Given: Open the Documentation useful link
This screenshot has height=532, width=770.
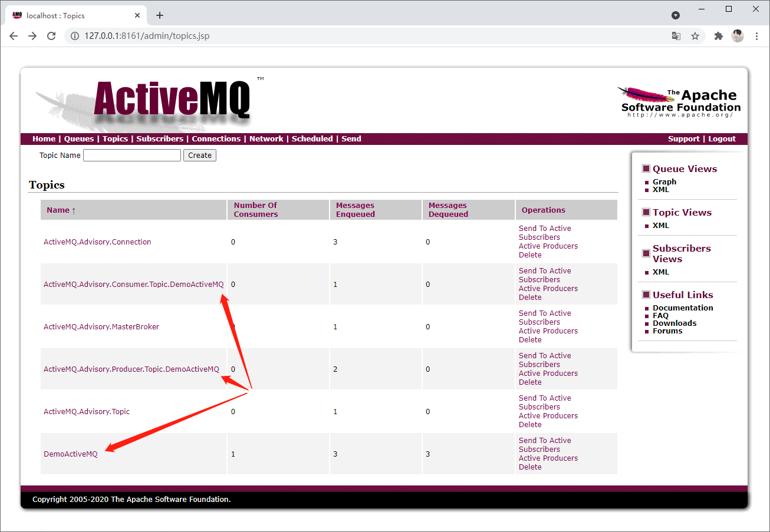Looking at the screenshot, I should [x=683, y=308].
